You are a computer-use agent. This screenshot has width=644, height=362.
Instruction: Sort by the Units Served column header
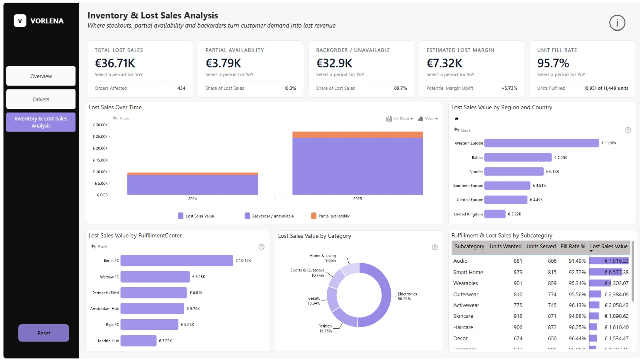(x=541, y=246)
